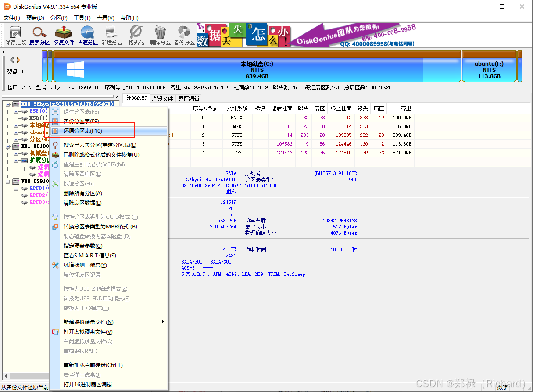533x392 pixels.
Task: Click the icon beside 转换分区表类型为MBR格式
Action: [55, 227]
